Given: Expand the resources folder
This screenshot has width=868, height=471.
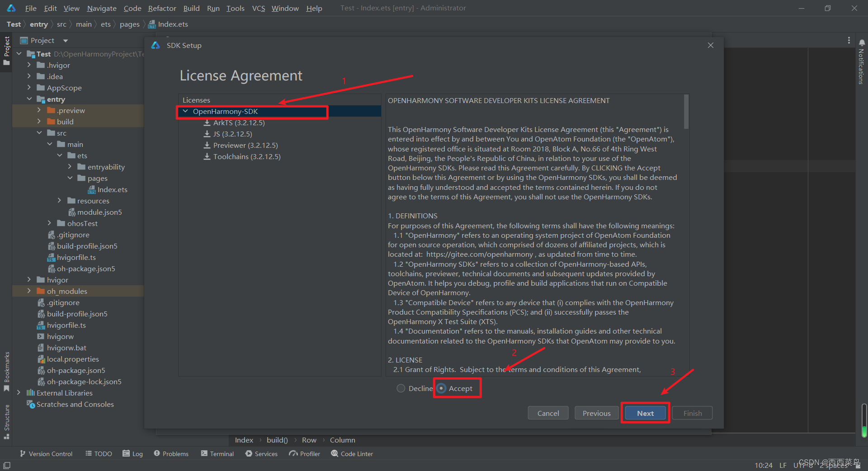Looking at the screenshot, I should coord(59,201).
